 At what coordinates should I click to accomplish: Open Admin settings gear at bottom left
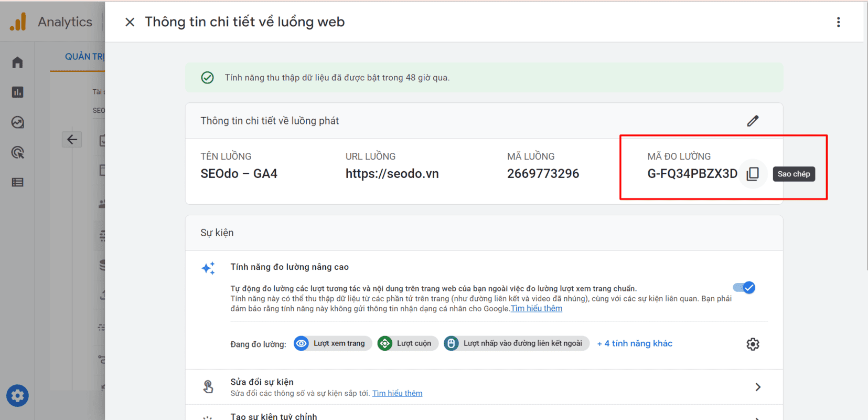(x=17, y=396)
